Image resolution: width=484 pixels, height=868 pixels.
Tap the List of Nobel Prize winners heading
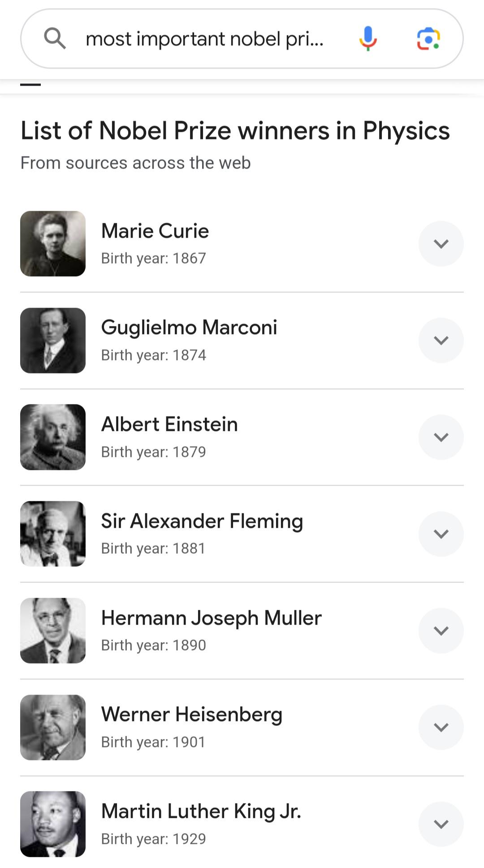[235, 131]
